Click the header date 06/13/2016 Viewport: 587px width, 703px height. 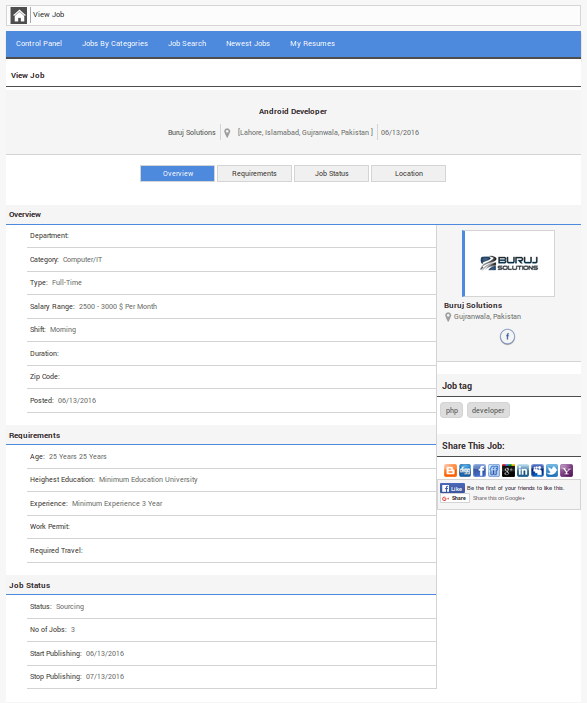coord(400,133)
